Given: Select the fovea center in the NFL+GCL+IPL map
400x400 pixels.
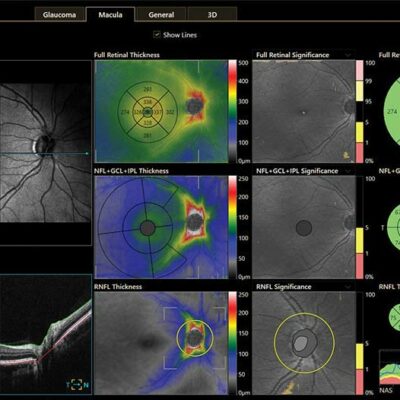Looking at the screenshot, I should click(148, 228).
